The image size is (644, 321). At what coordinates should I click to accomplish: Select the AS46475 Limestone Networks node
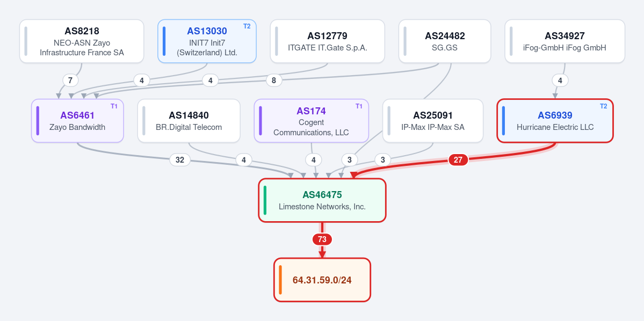tap(322, 200)
